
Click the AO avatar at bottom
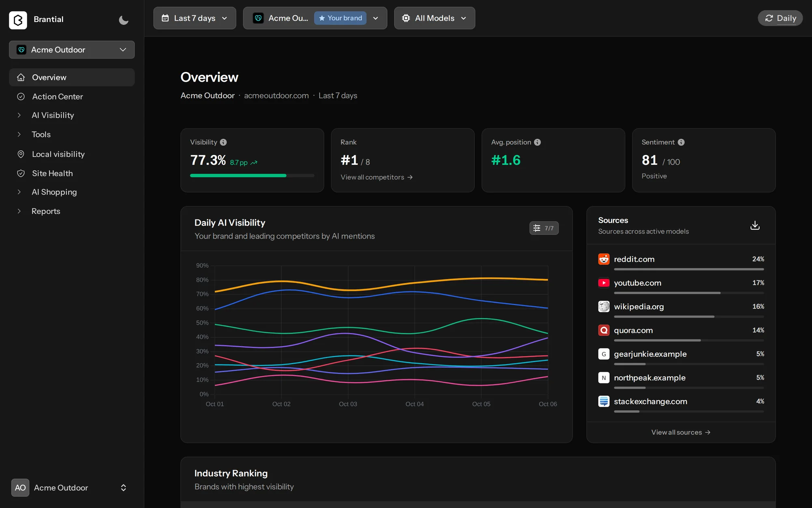(20, 488)
